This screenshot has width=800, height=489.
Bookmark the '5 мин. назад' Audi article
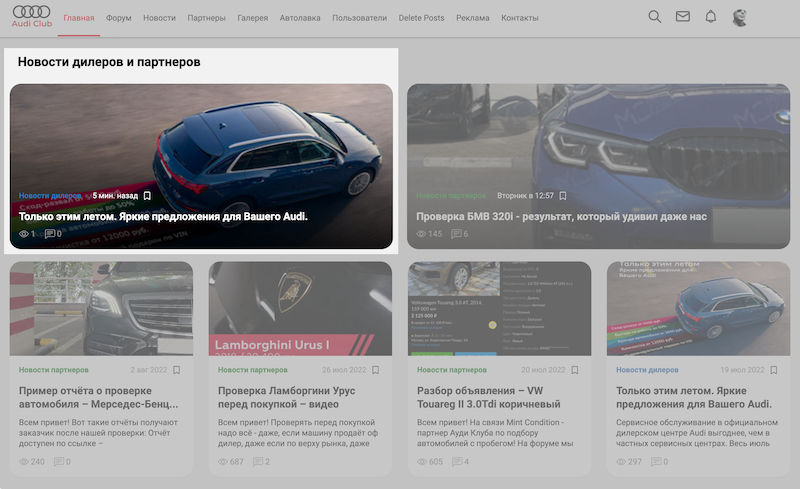[x=147, y=195]
